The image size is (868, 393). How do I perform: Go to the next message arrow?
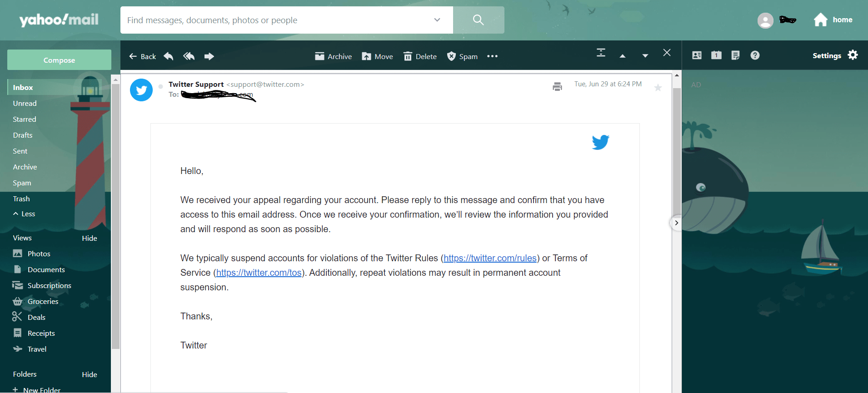645,56
